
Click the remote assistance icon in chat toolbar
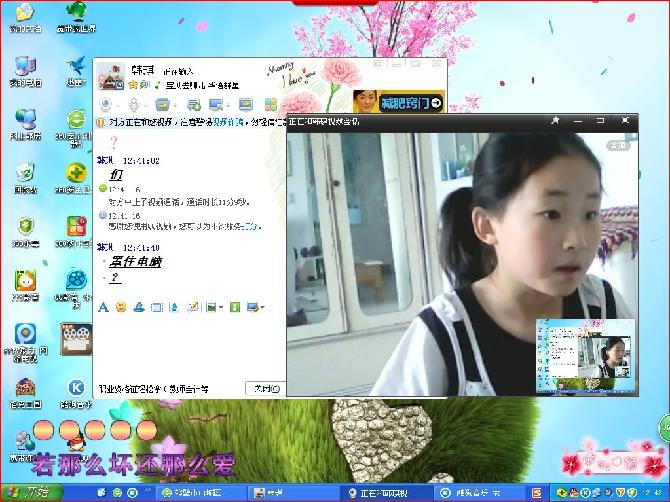click(194, 104)
